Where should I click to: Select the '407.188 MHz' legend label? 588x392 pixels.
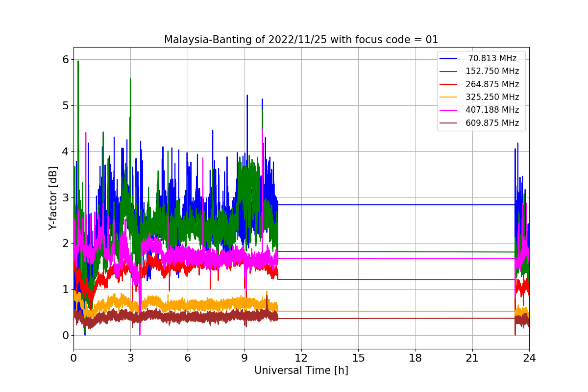pos(492,110)
